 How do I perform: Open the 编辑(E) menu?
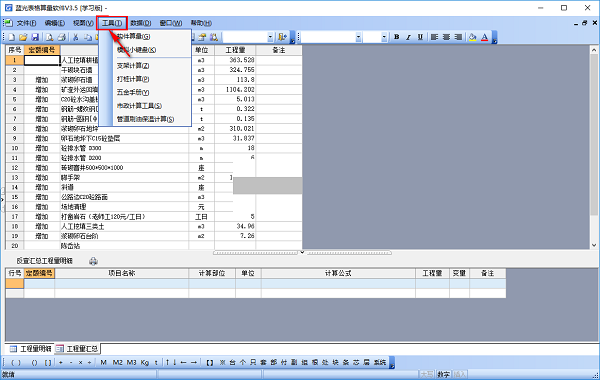[54, 23]
